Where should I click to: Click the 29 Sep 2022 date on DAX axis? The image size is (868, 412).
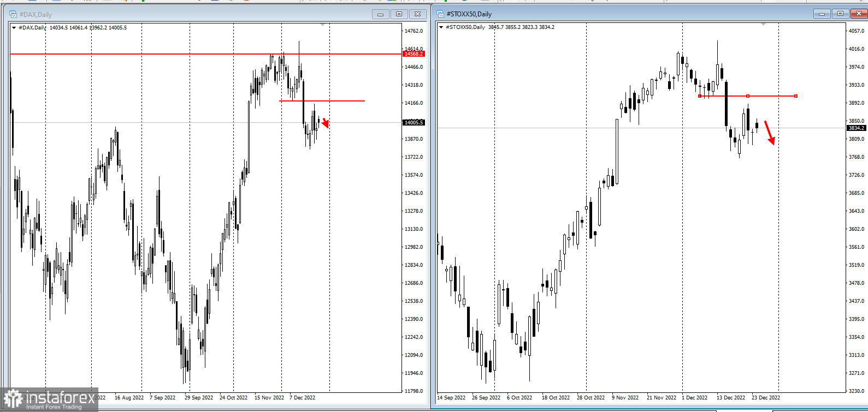click(199, 398)
